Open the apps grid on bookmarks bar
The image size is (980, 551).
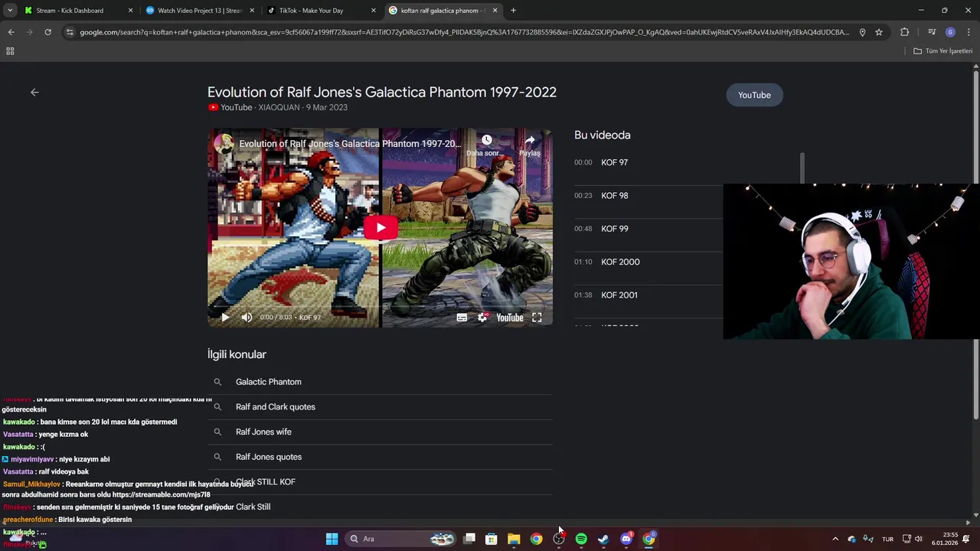click(x=10, y=51)
